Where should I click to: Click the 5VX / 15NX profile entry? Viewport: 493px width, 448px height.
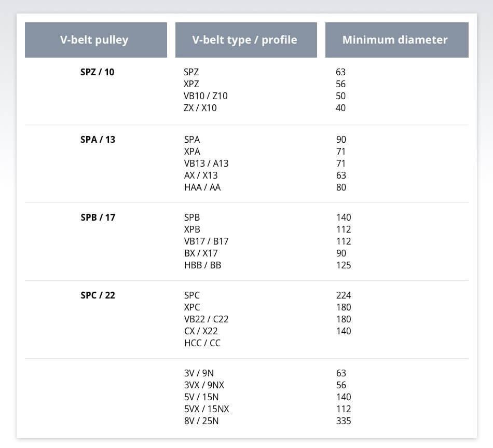tap(207, 409)
